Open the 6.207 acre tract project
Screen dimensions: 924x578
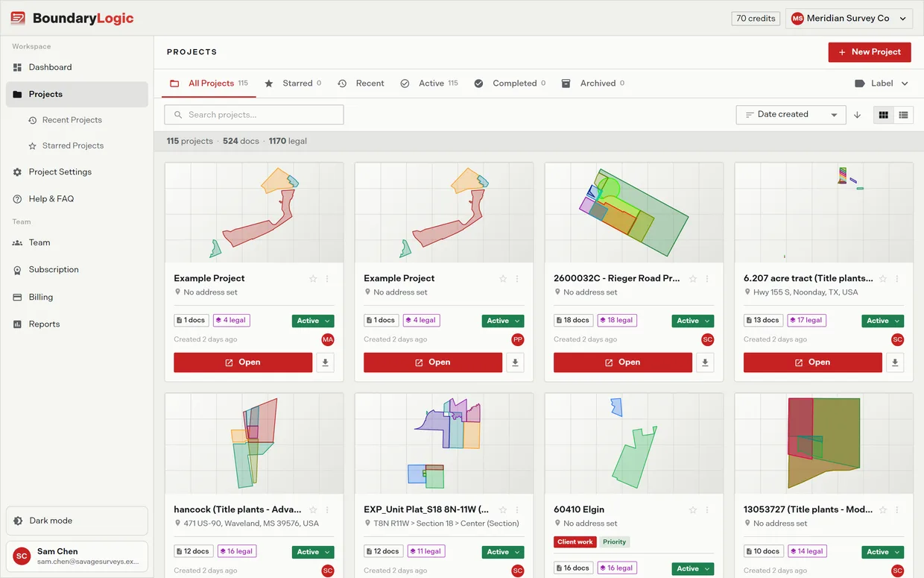[x=813, y=362]
